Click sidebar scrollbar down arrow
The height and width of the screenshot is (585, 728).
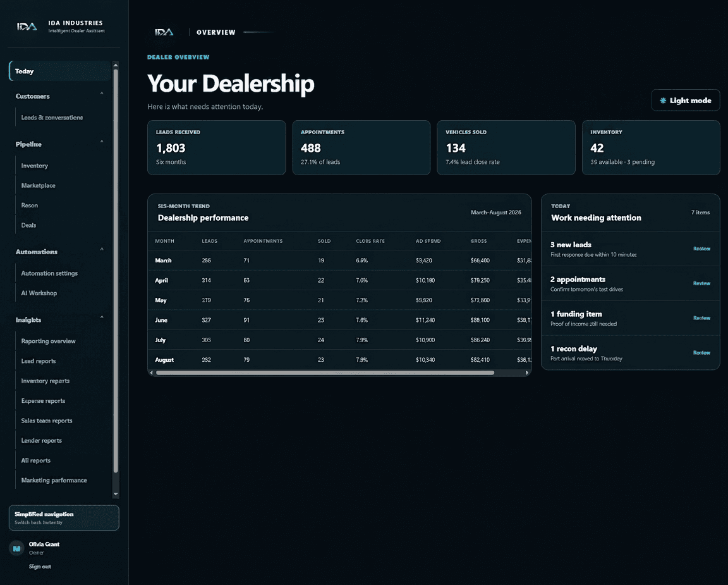coord(116,495)
